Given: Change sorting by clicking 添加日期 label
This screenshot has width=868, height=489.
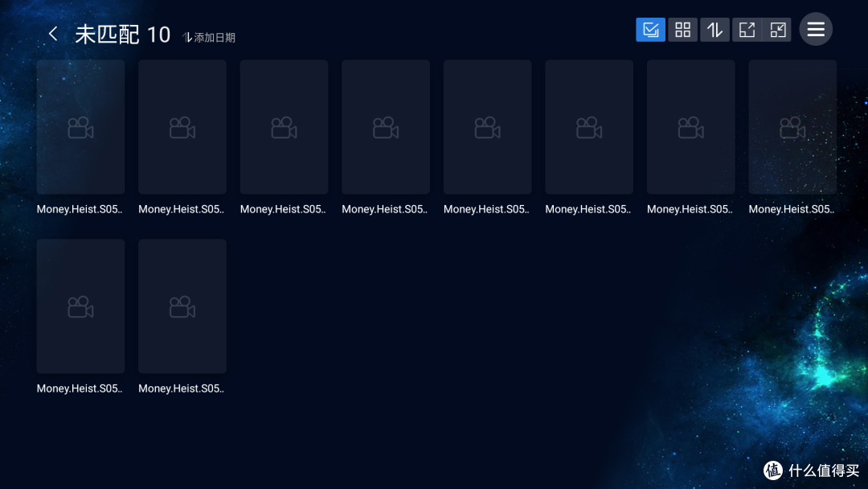Looking at the screenshot, I should [x=209, y=38].
